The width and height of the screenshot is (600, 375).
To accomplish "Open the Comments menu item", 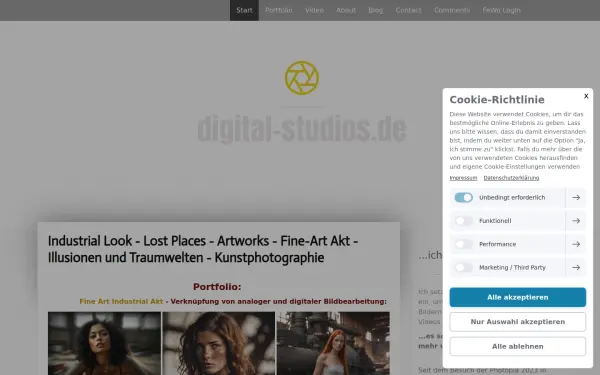I will point(452,10).
